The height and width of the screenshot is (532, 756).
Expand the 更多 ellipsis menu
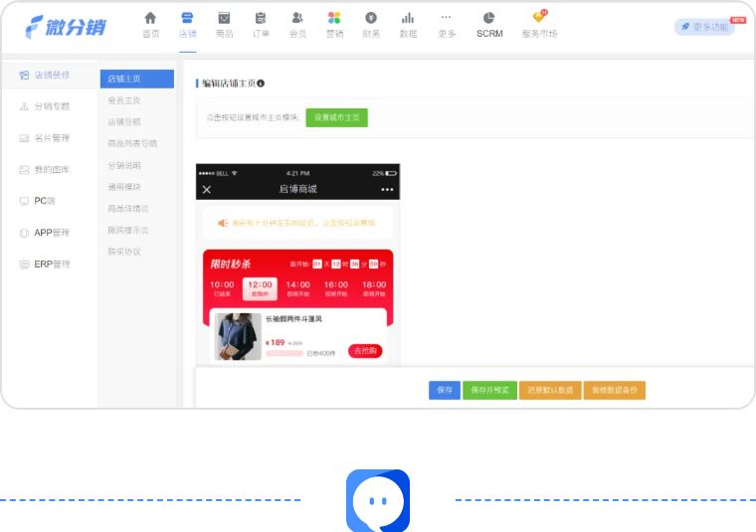[x=446, y=17]
